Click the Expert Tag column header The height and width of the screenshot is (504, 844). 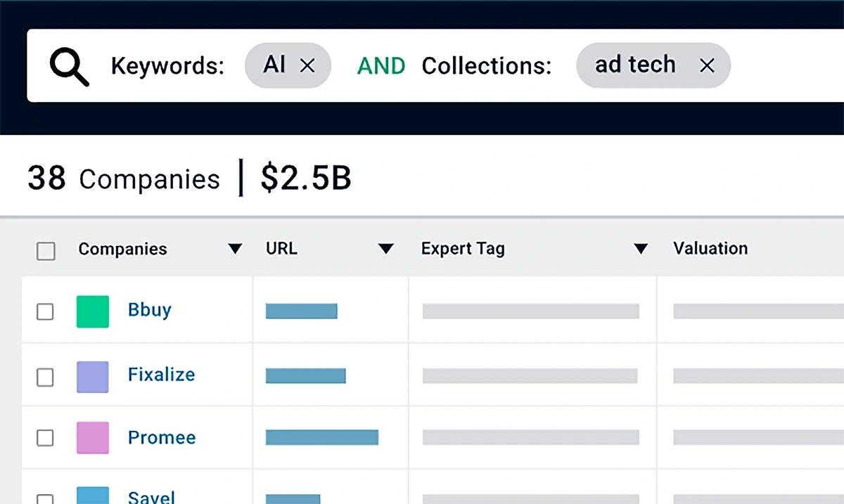tap(463, 249)
